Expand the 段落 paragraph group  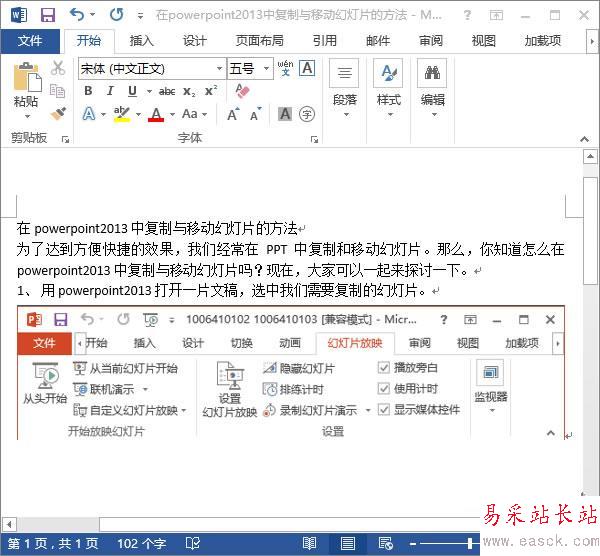point(345,90)
